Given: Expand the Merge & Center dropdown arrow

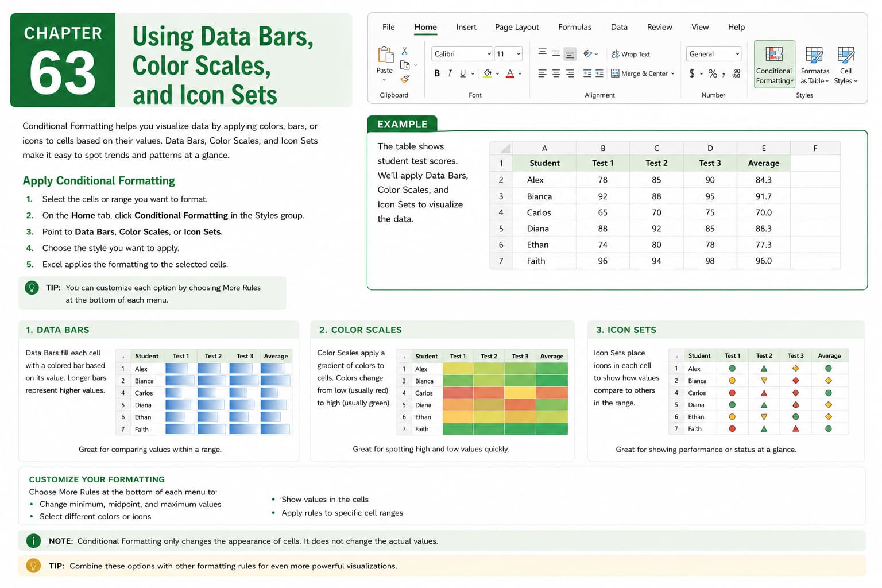Looking at the screenshot, I should (672, 73).
